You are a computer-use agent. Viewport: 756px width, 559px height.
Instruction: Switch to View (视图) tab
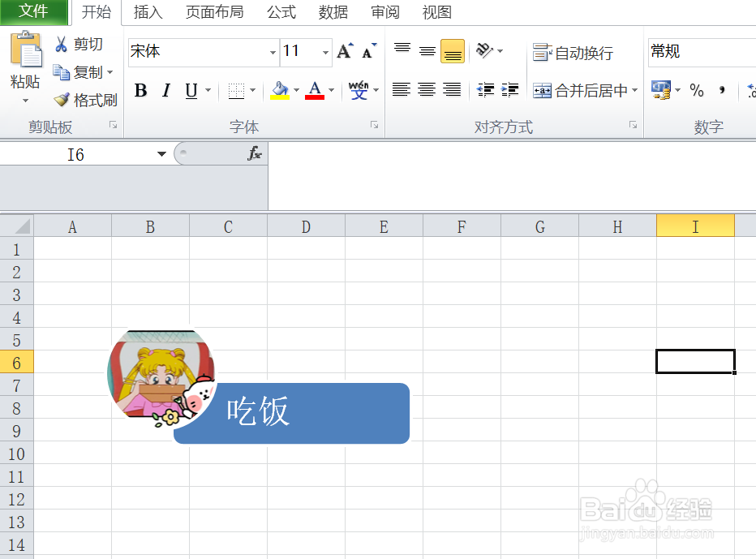437,12
